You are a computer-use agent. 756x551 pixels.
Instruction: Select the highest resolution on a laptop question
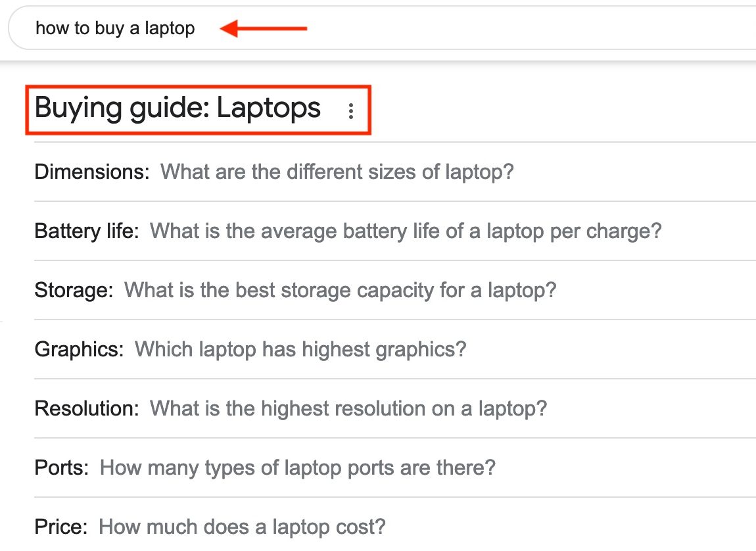(x=348, y=408)
